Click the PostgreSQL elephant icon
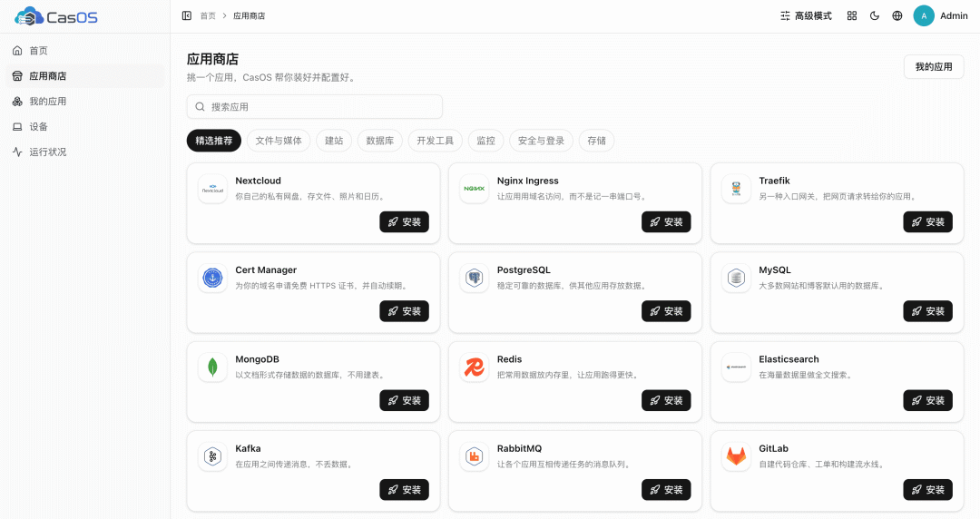This screenshot has height=519, width=980. (475, 279)
